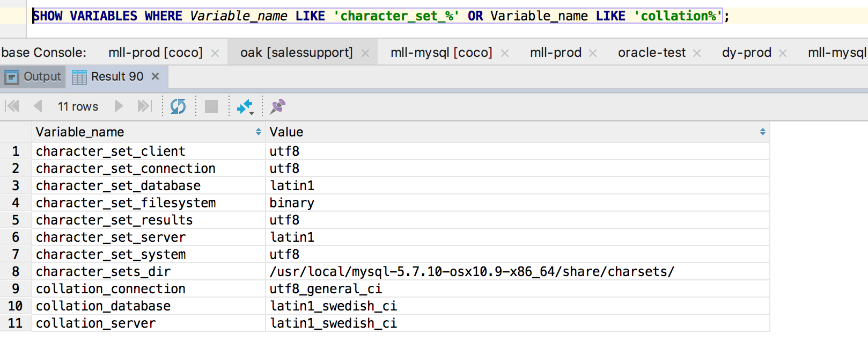Pin the result tab
This screenshot has width=868, height=347.
pyautogui.click(x=277, y=106)
